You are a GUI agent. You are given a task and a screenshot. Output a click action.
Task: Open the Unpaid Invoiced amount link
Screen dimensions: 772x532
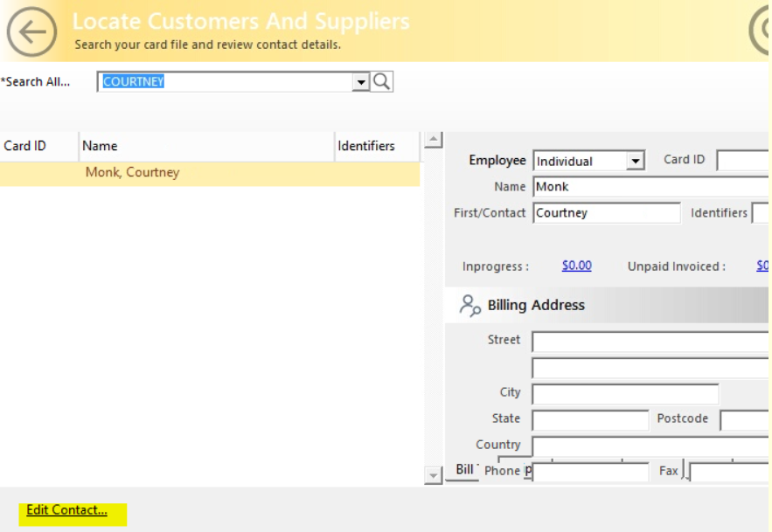762,266
